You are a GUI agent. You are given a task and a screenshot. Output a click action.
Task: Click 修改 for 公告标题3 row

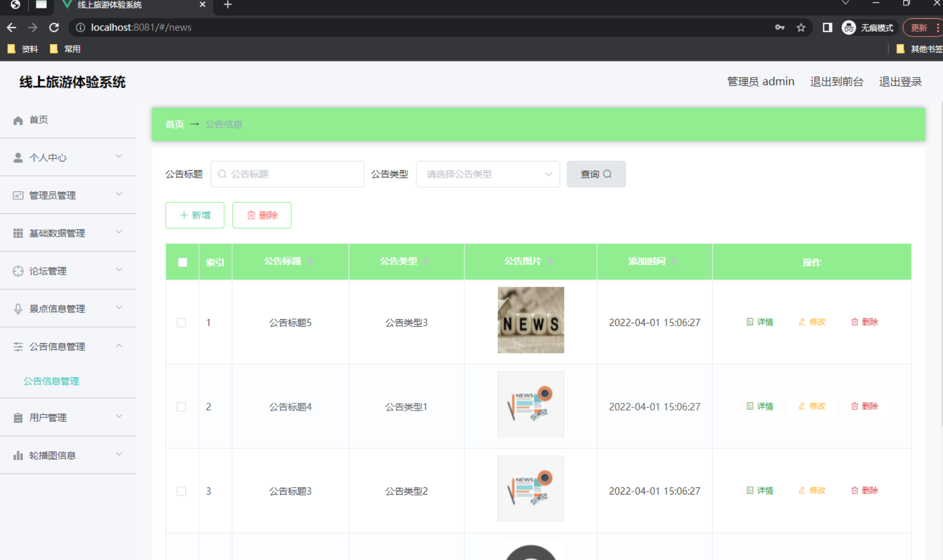coord(812,490)
